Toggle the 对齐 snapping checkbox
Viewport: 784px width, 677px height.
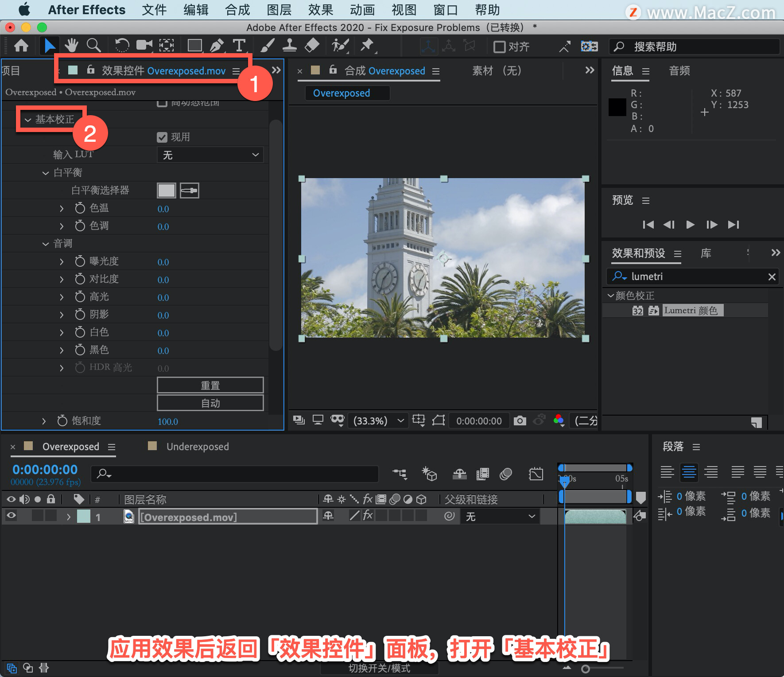coord(500,47)
